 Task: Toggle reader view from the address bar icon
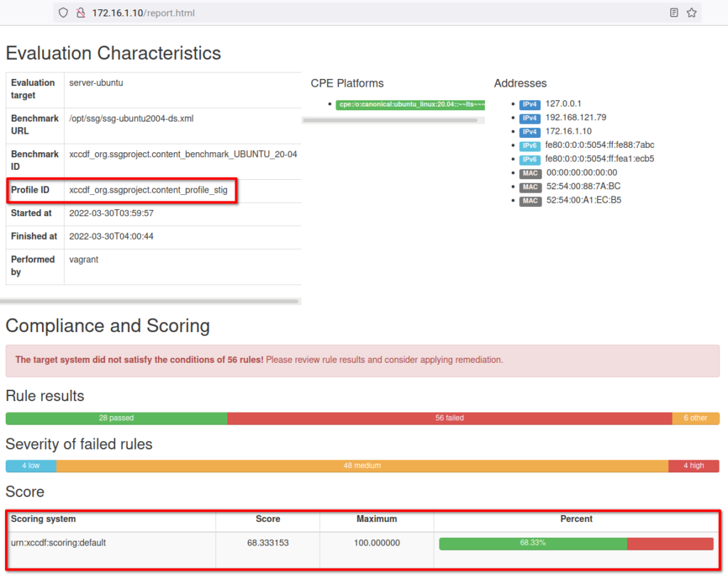[x=673, y=12]
